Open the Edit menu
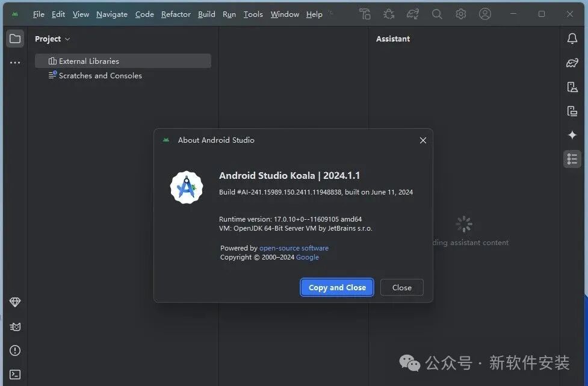The width and height of the screenshot is (588, 386). [58, 14]
